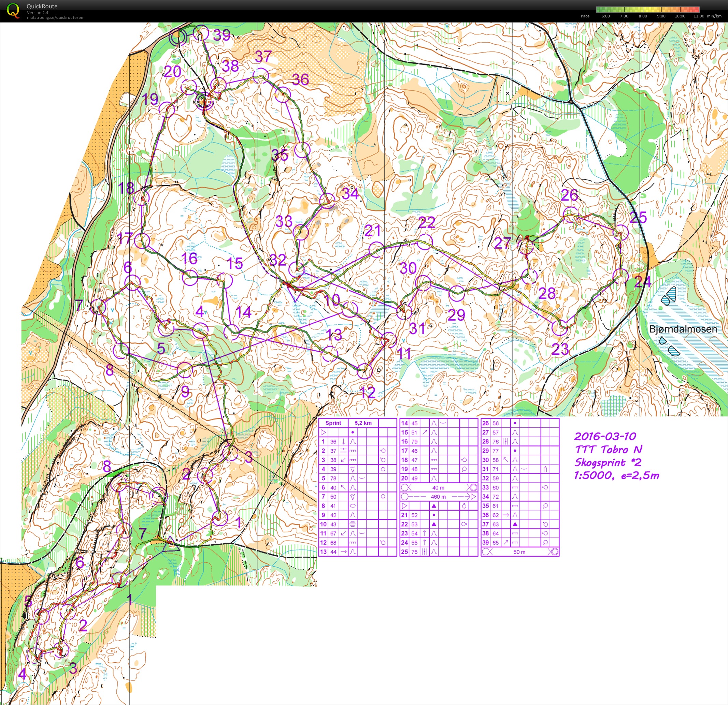Click the 2016-03-10 date text

pos(605,436)
